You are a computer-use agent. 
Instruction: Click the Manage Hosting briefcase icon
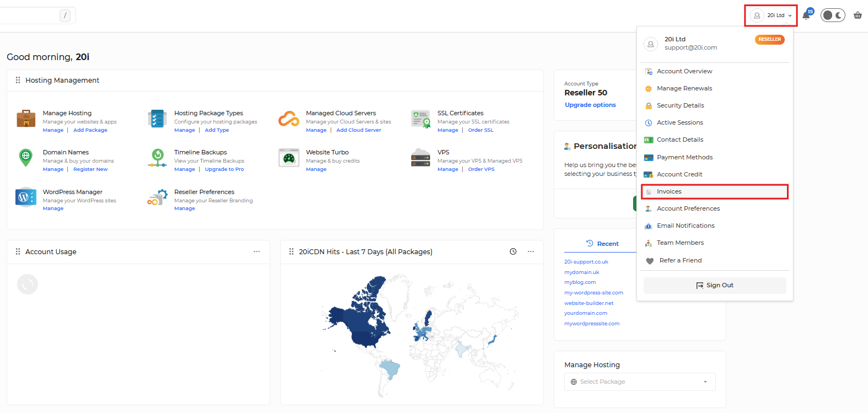26,119
